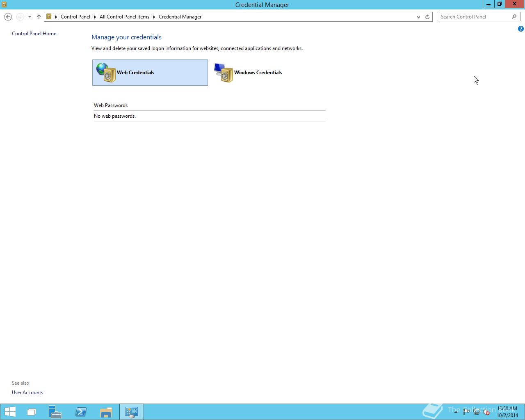The image size is (525, 420).
Task: Click the 'No web passwords.' text
Action: coord(115,116)
